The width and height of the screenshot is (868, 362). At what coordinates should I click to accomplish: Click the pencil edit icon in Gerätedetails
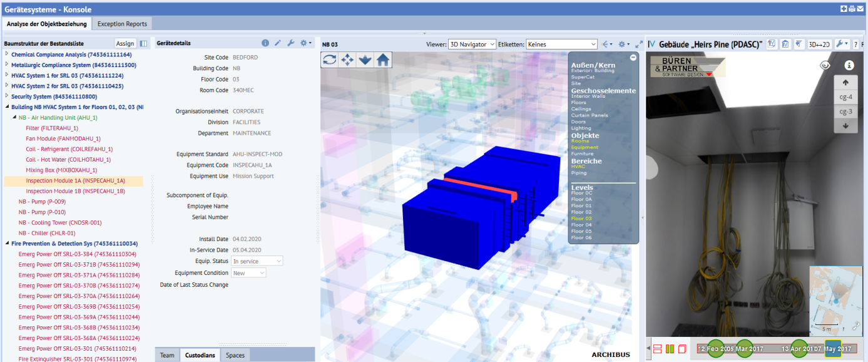(x=278, y=43)
